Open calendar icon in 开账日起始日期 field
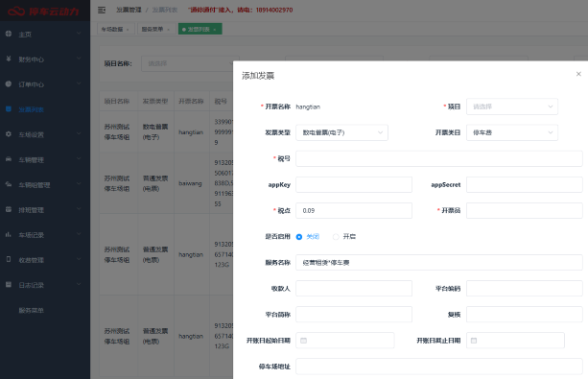 tap(304, 341)
